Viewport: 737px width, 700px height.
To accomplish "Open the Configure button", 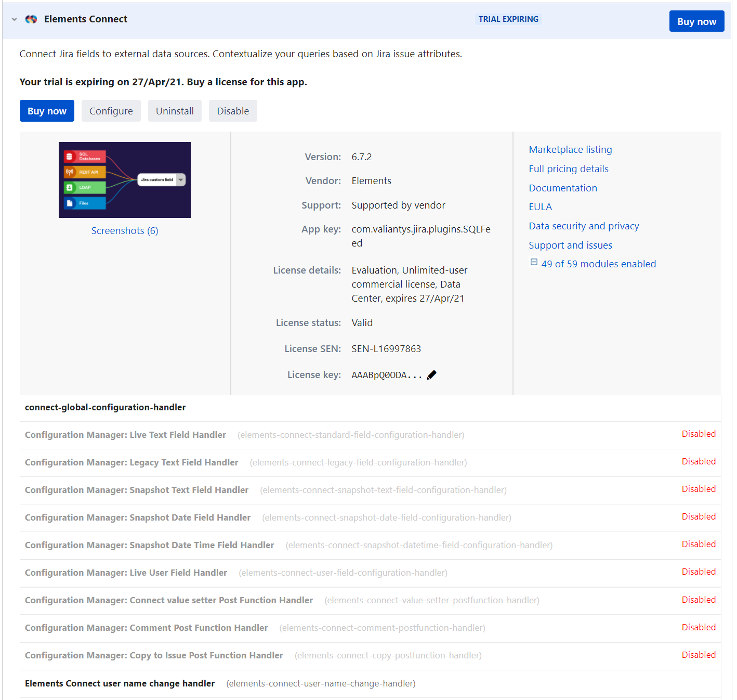I will coord(111,111).
